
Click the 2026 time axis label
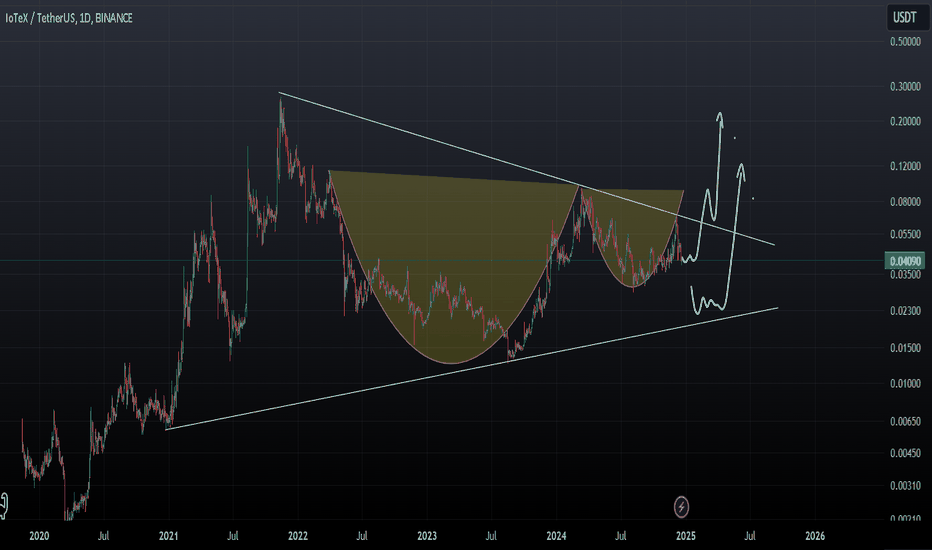pos(815,536)
